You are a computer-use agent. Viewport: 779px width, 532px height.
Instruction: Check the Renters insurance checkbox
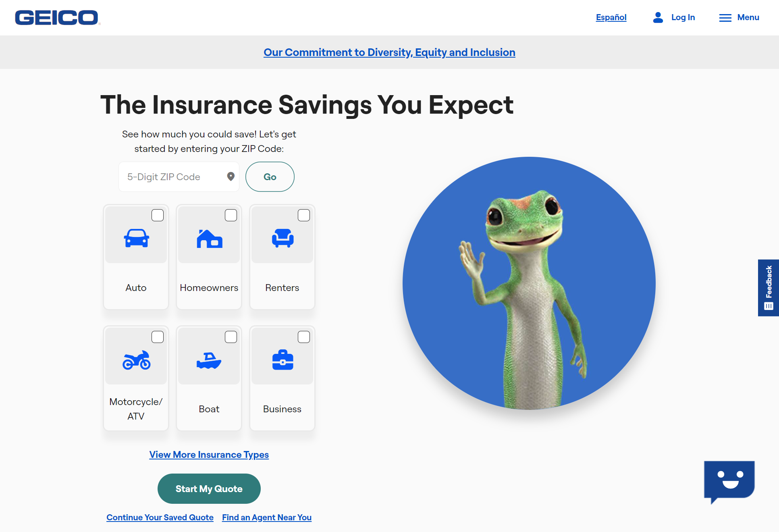pyautogui.click(x=304, y=215)
